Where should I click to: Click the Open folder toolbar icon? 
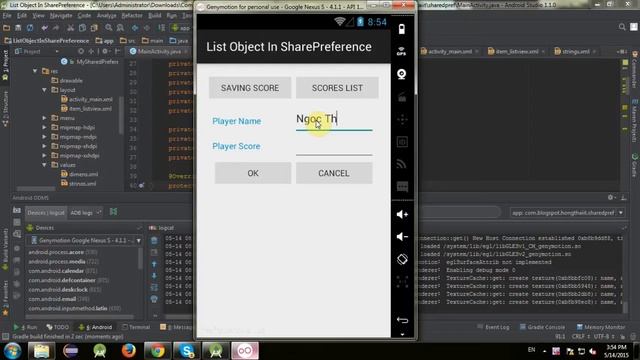pos(7,28)
